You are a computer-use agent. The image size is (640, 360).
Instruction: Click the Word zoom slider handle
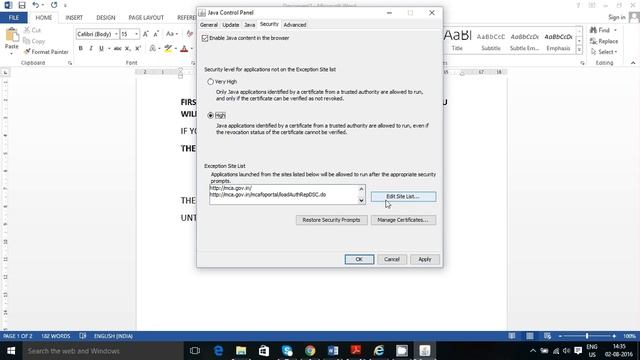coord(587,336)
